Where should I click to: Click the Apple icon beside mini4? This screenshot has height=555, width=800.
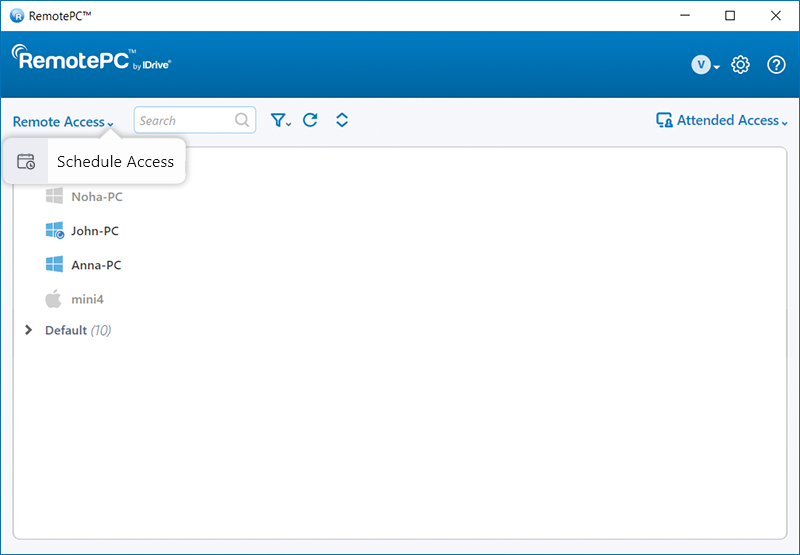[x=54, y=299]
